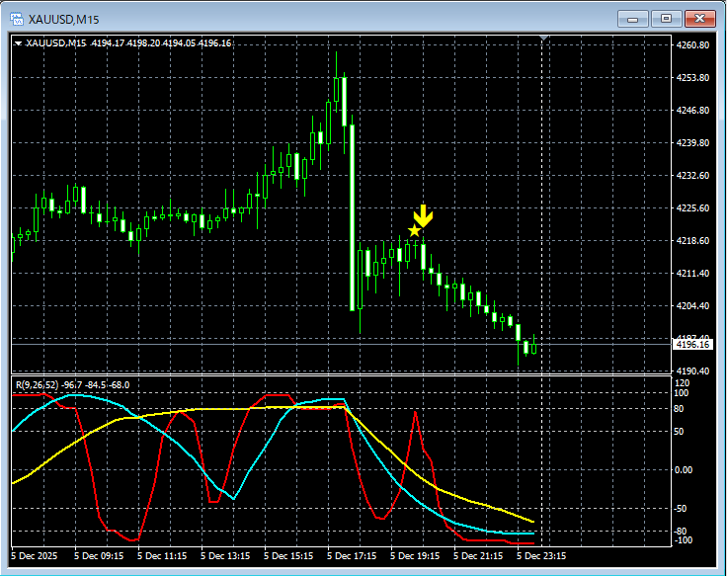728x576 pixels.
Task: Click the chart window icon in title bar
Action: [x=17, y=18]
